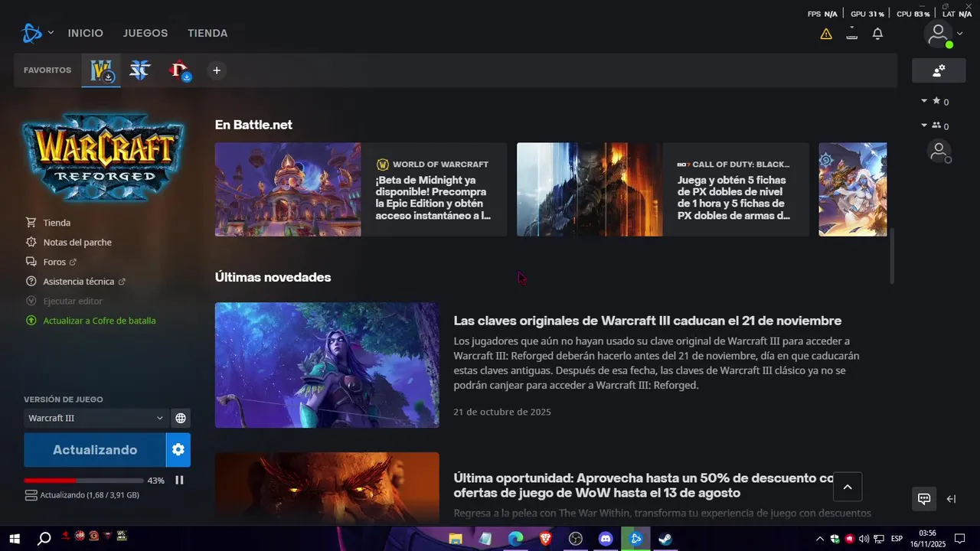Click the friend avatar in social panel

[939, 152]
